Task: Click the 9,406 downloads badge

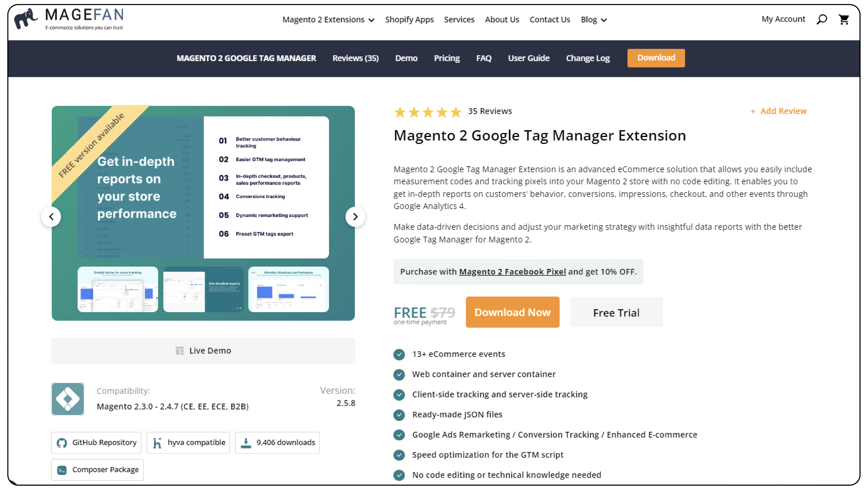Action: pos(277,443)
